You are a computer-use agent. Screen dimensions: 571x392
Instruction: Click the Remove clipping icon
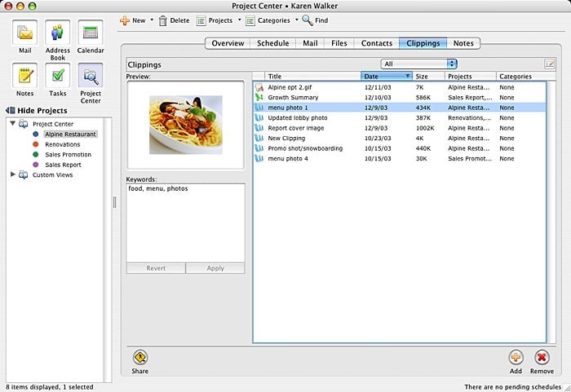point(542,358)
